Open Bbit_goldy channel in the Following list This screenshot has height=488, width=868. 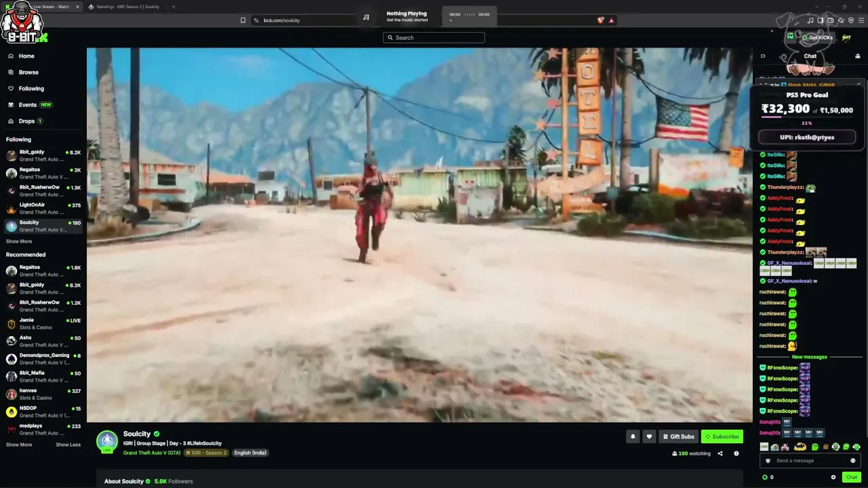(43, 156)
